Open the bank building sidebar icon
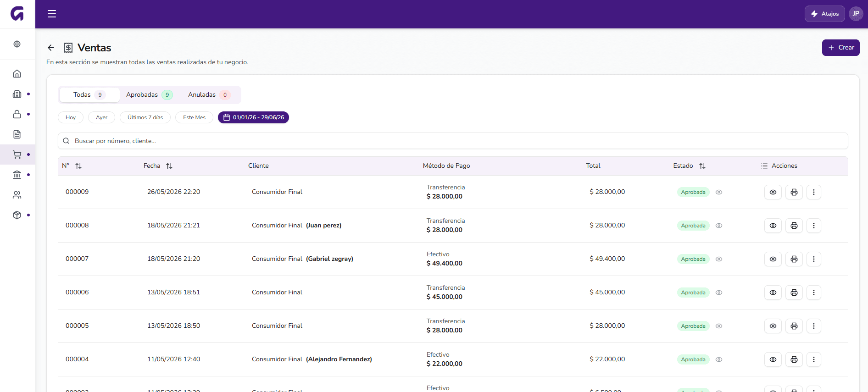This screenshot has height=392, width=868. (x=17, y=175)
